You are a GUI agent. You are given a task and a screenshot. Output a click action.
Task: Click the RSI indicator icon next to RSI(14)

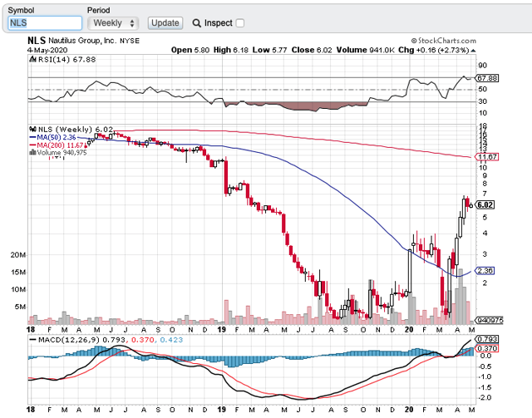tap(33, 59)
